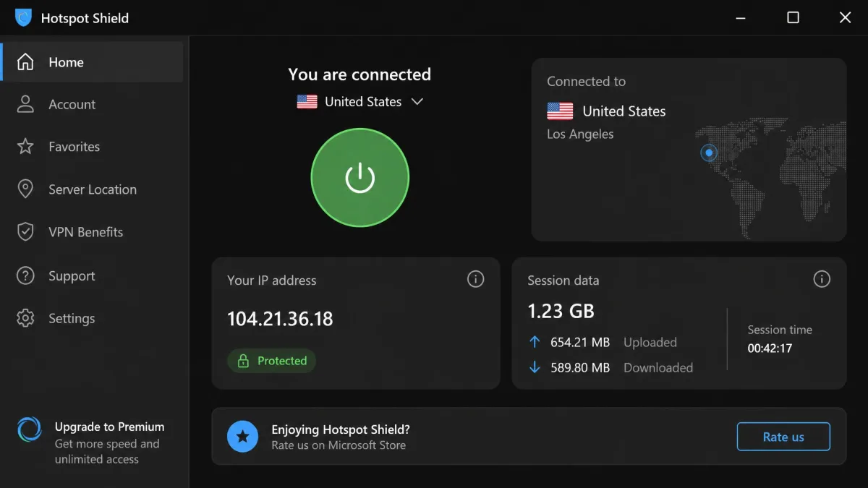Screen dimensions: 868x488
Task: Click the 589.80 MB downloaded value
Action: point(580,367)
